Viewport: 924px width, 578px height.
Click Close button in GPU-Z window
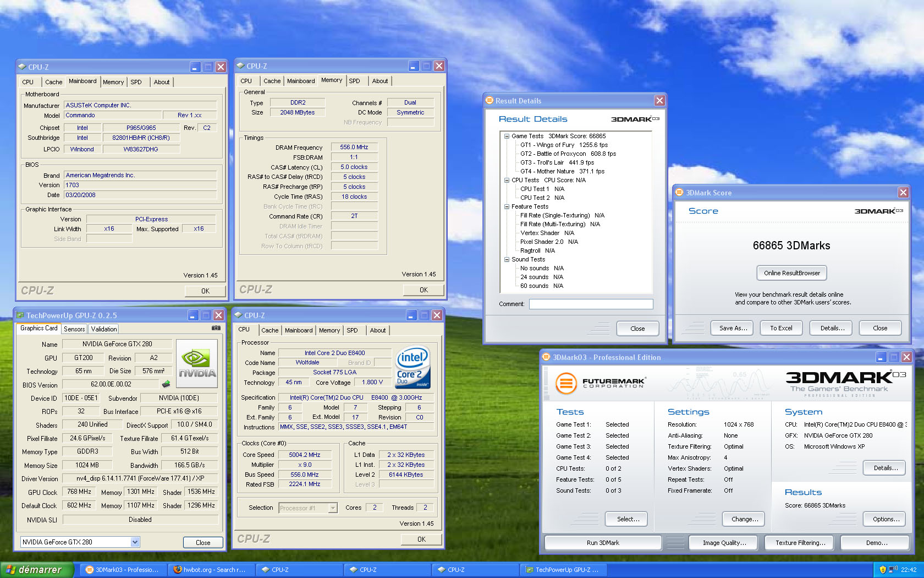pos(203,543)
